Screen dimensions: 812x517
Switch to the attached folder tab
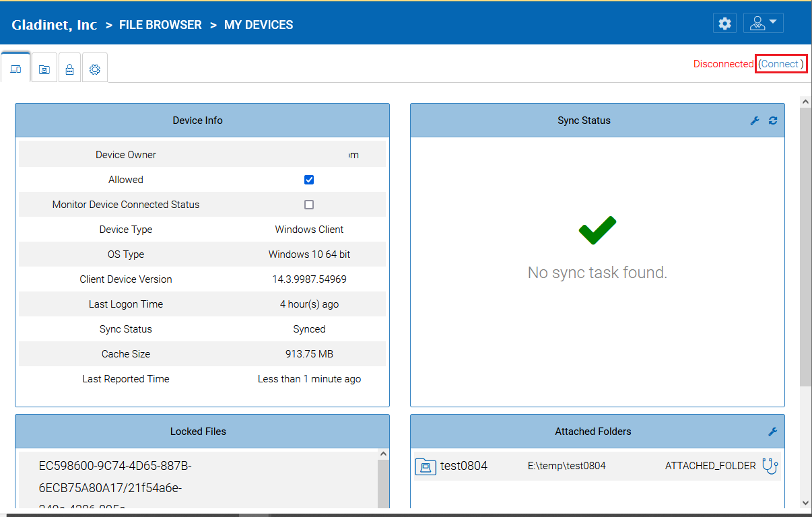[44, 69]
